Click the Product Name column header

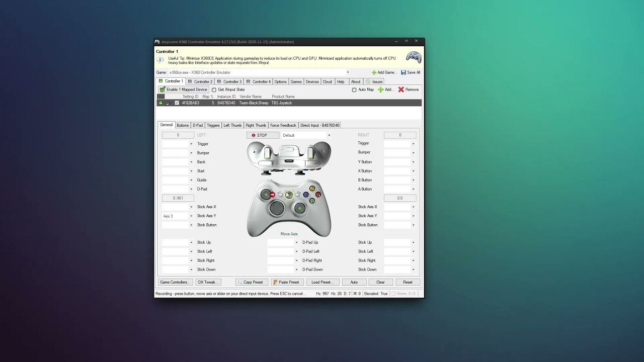283,97
